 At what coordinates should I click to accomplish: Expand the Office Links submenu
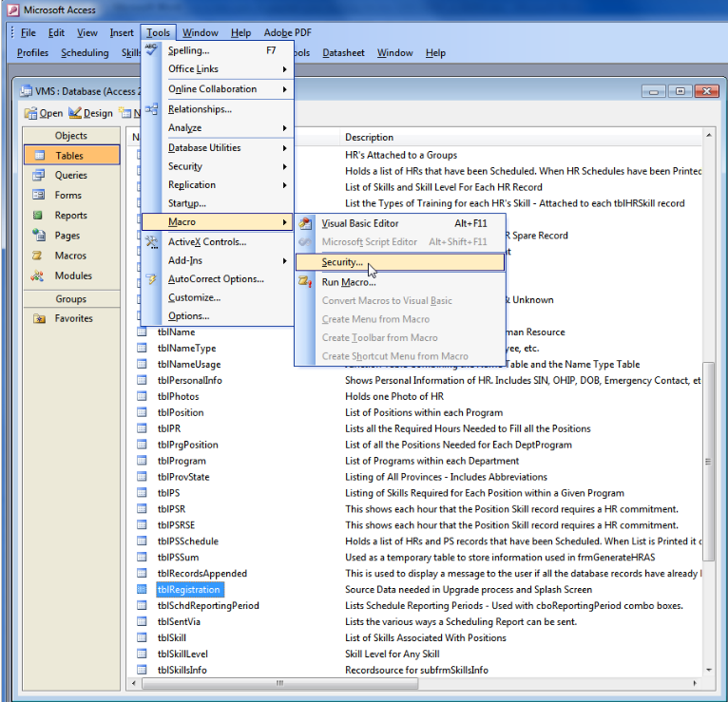tap(218, 69)
